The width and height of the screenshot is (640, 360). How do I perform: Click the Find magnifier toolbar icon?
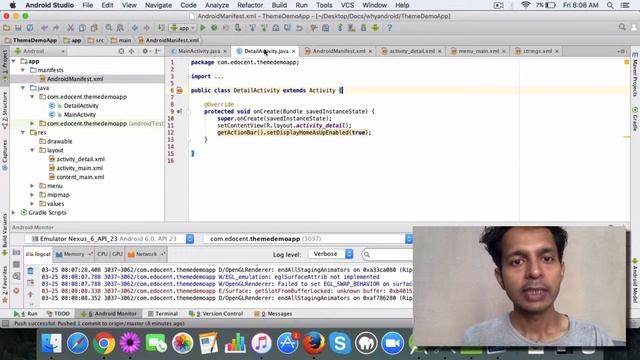click(x=109, y=28)
